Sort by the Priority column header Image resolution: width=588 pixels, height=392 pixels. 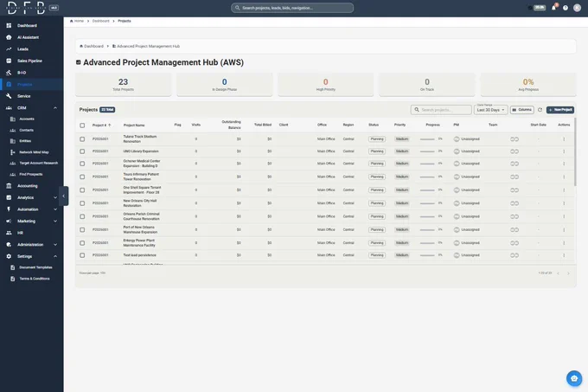(x=399, y=125)
